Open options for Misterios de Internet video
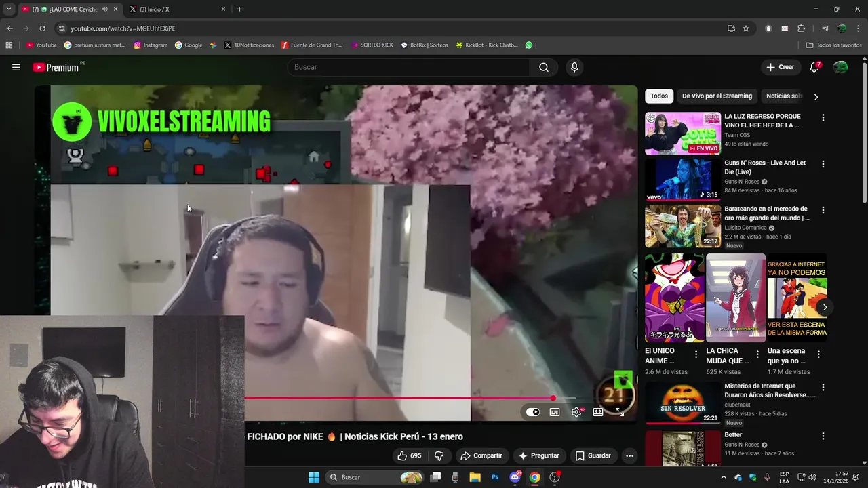 click(823, 388)
